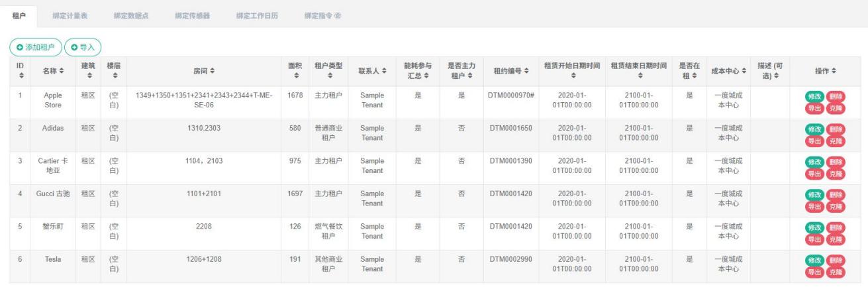Switch to the 绑定计量表 tab
Screen dimensions: 868x287
70,15
